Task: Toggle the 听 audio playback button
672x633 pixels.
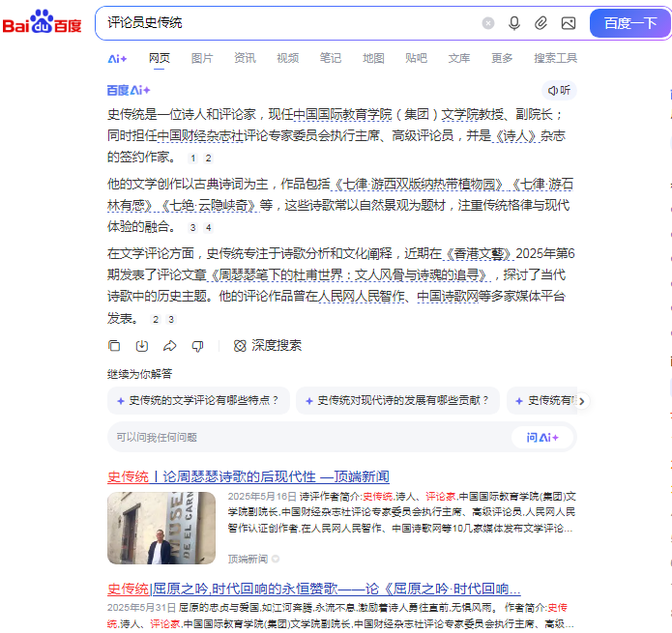Action: [x=559, y=90]
